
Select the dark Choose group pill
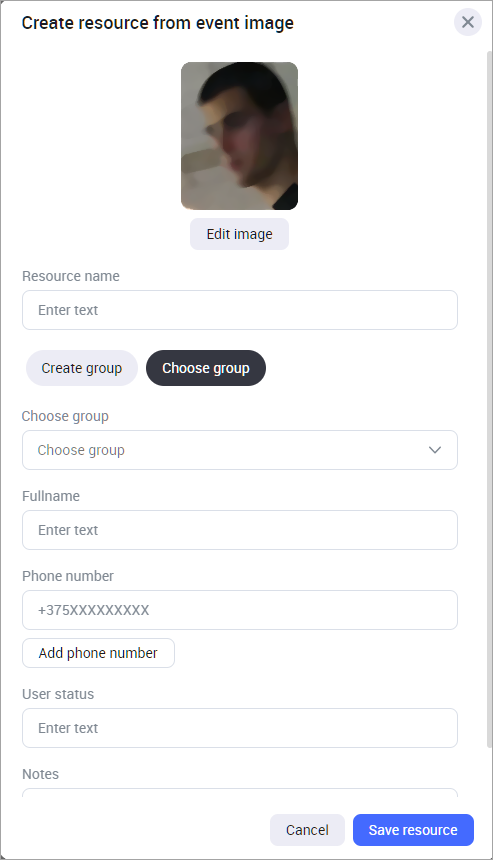(x=206, y=368)
